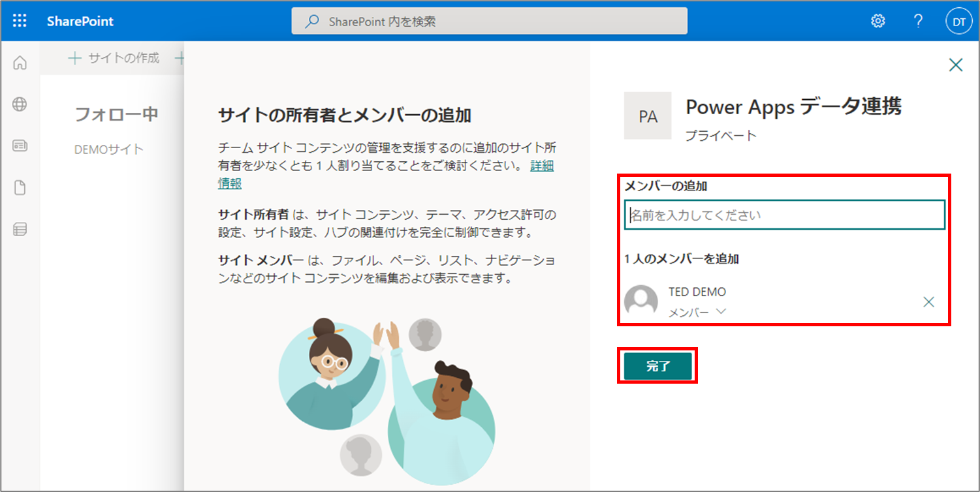The height and width of the screenshot is (492, 980).
Task: Open My files page icon
Action: pos(20,188)
